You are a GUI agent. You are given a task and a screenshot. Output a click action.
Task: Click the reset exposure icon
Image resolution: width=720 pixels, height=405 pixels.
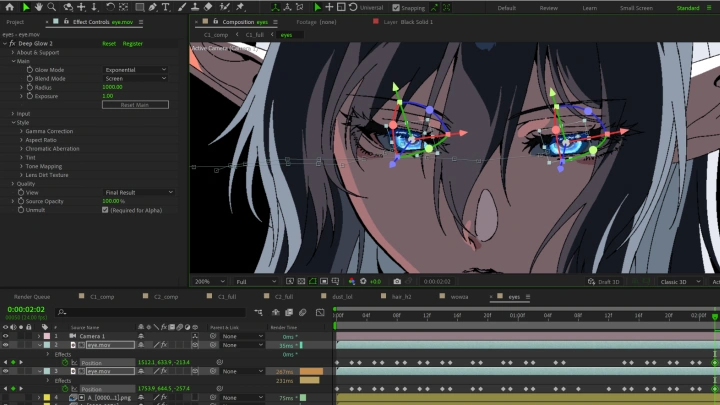(x=363, y=281)
